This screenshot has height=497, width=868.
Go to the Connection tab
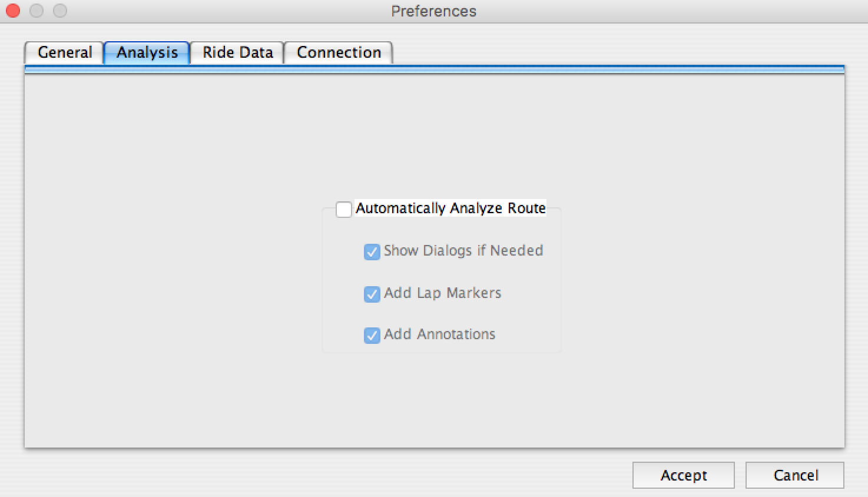pyautogui.click(x=339, y=52)
